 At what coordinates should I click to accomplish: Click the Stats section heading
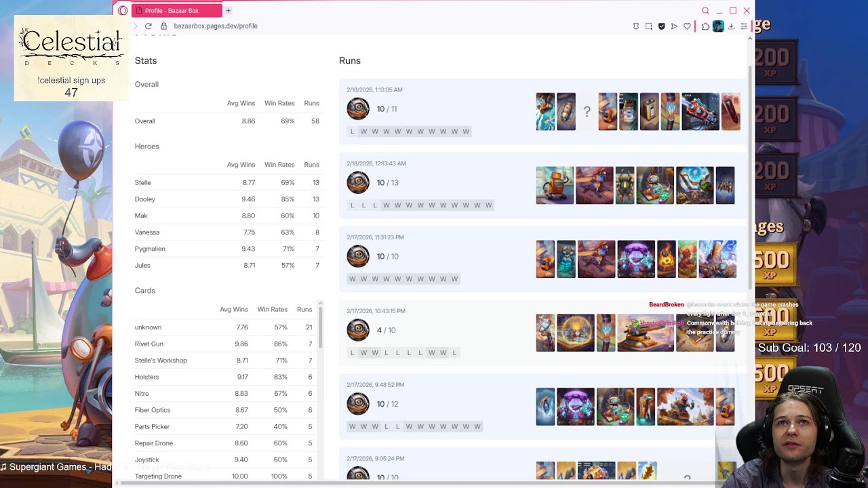point(146,60)
